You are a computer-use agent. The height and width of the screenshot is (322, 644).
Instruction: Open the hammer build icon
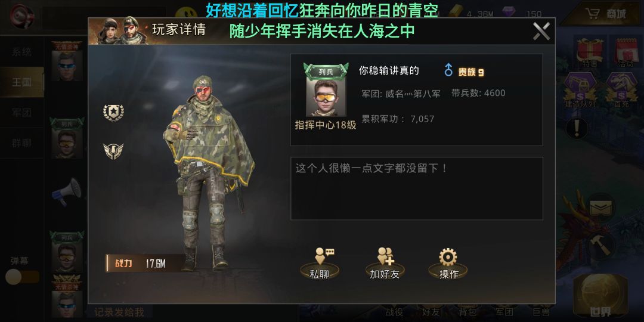click(x=601, y=246)
